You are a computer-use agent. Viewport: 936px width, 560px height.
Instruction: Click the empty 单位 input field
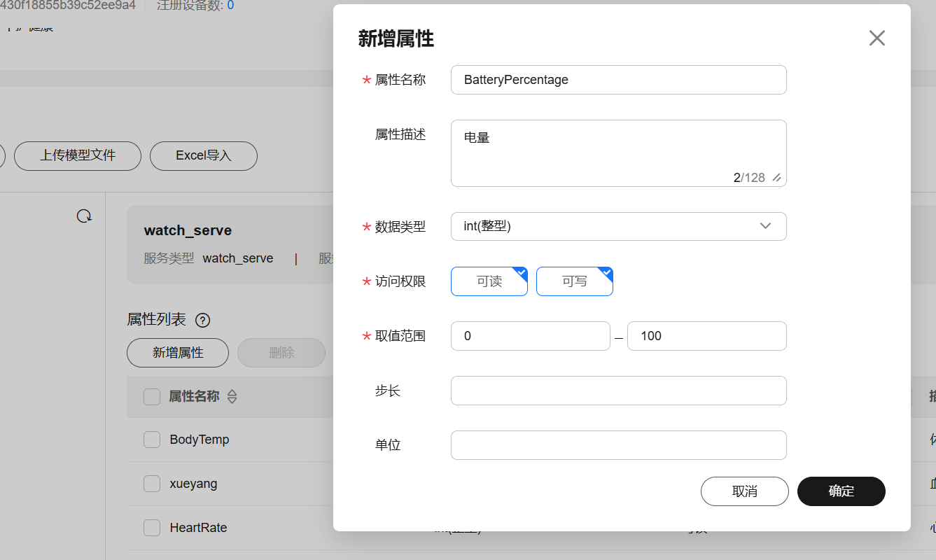(x=619, y=445)
